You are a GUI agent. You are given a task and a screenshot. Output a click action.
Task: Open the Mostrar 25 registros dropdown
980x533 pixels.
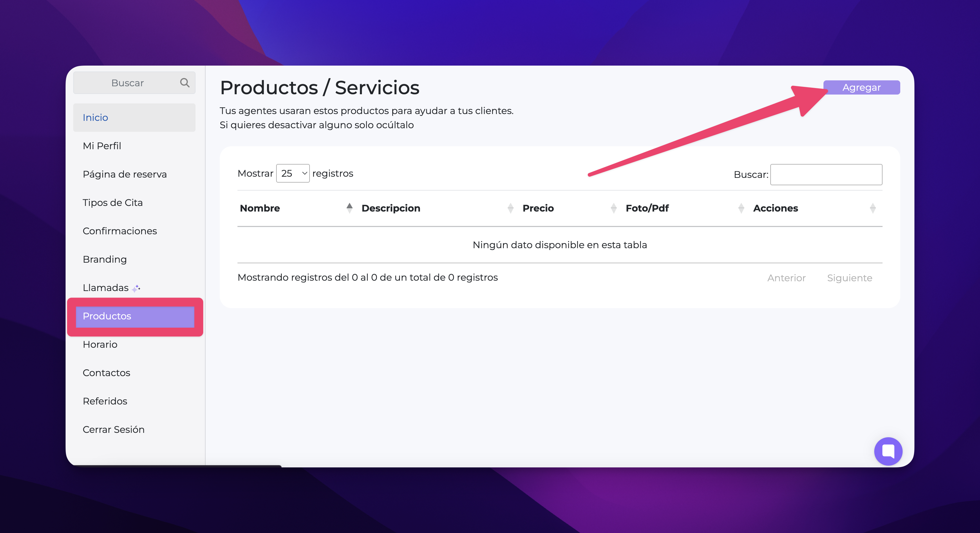click(x=293, y=173)
